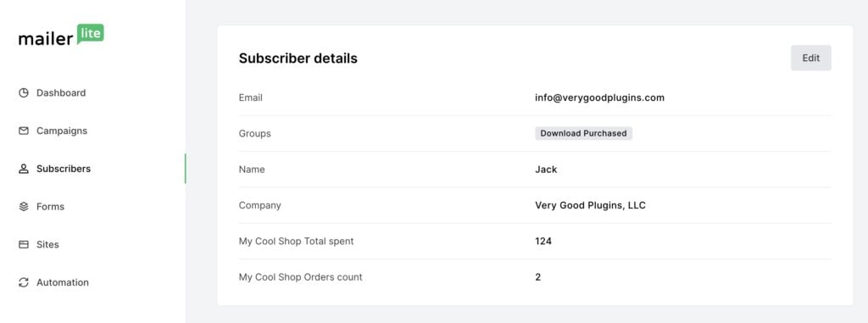Viewport: 868px width, 323px height.
Task: Open the Automation section
Action: pos(63,282)
